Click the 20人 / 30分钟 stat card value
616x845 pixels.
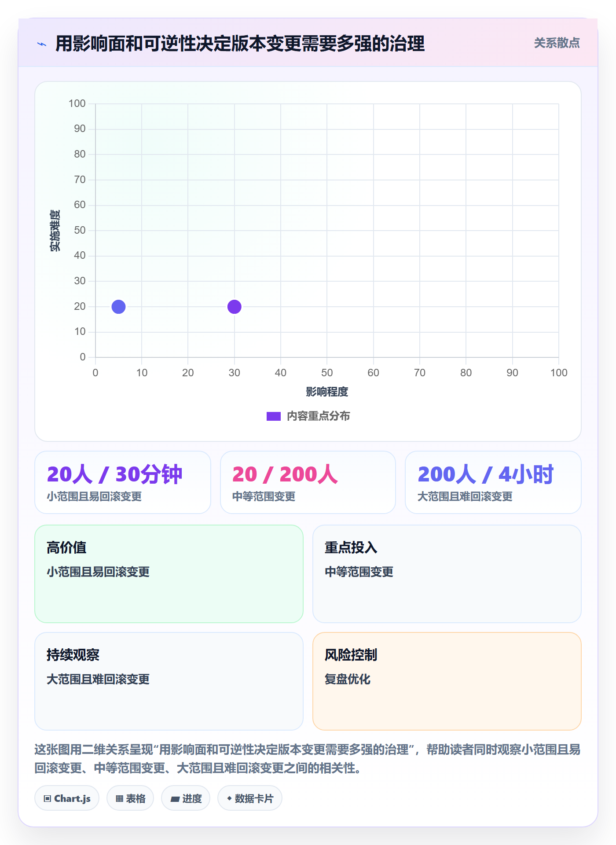tap(114, 474)
